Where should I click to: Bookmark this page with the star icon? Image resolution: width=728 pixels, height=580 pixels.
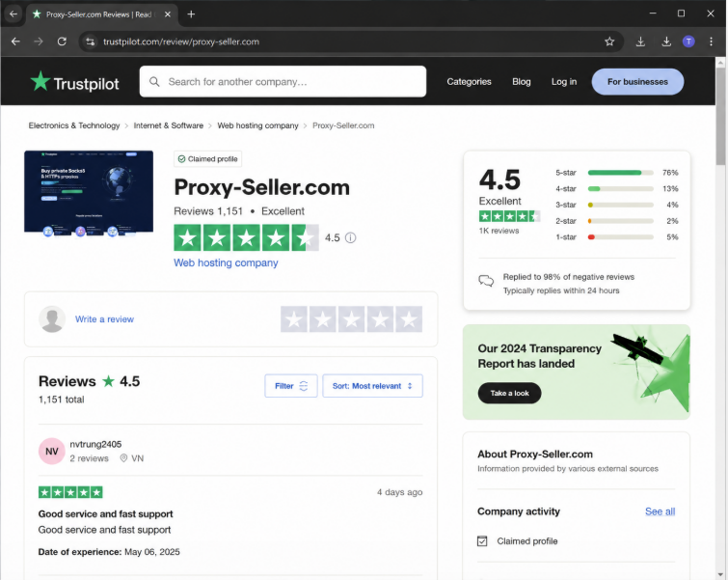[609, 41]
